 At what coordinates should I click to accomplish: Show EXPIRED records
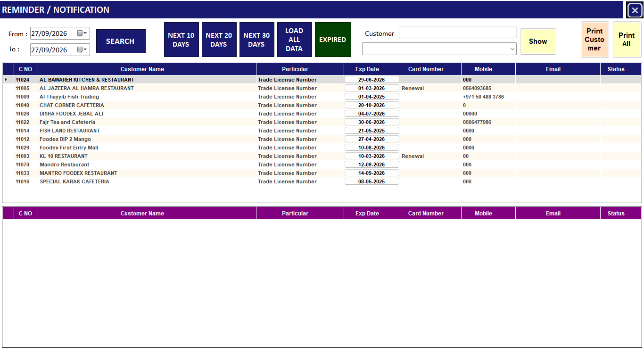(333, 40)
